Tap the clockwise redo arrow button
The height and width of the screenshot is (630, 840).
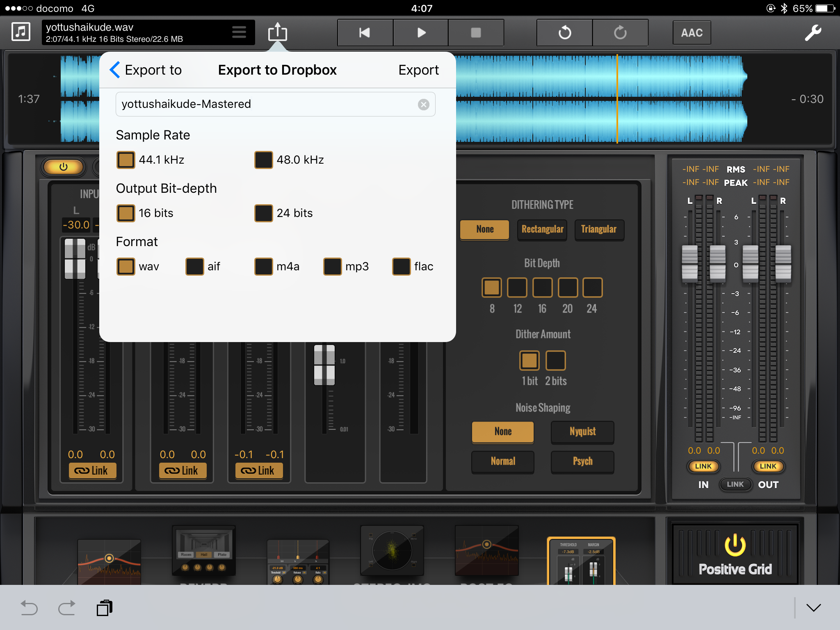click(x=620, y=32)
